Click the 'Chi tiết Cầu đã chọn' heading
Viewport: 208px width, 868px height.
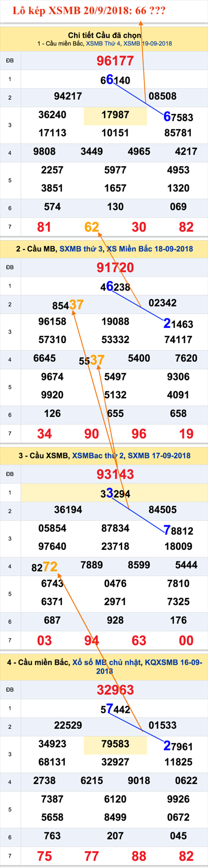pos(104,35)
